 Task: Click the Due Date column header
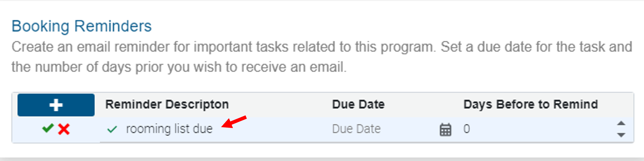coord(358,104)
